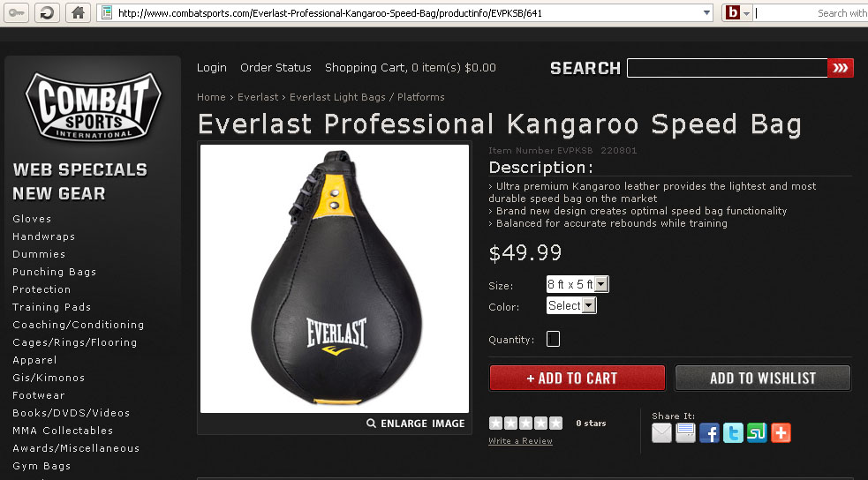This screenshot has height=480, width=868.
Task: Go to the browser home page icon
Action: 78,12
